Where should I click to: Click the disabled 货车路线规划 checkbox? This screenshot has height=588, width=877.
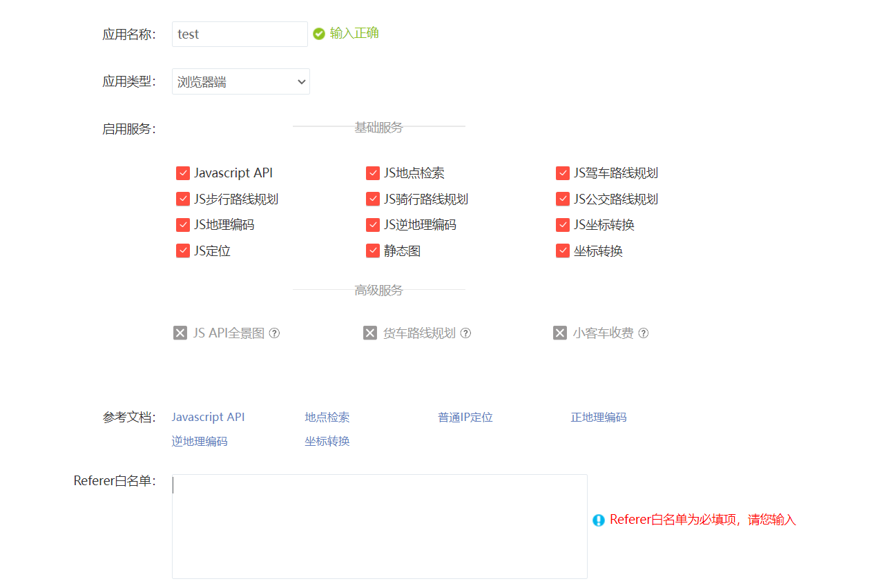(370, 333)
